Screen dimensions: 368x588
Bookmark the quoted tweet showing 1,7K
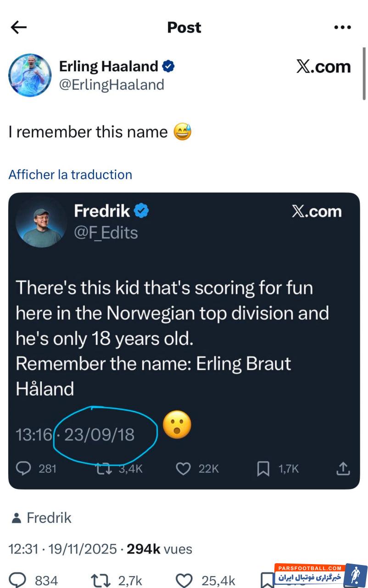pyautogui.click(x=263, y=469)
